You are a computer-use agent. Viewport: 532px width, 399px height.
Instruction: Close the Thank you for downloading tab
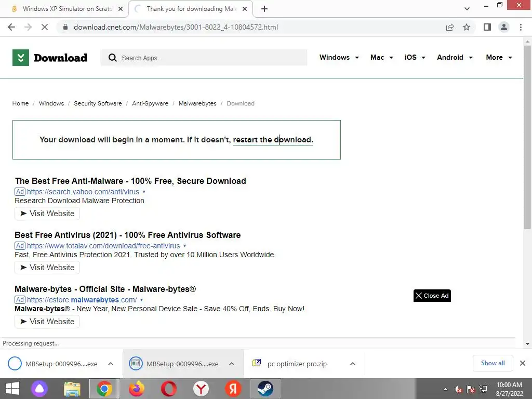click(x=245, y=9)
